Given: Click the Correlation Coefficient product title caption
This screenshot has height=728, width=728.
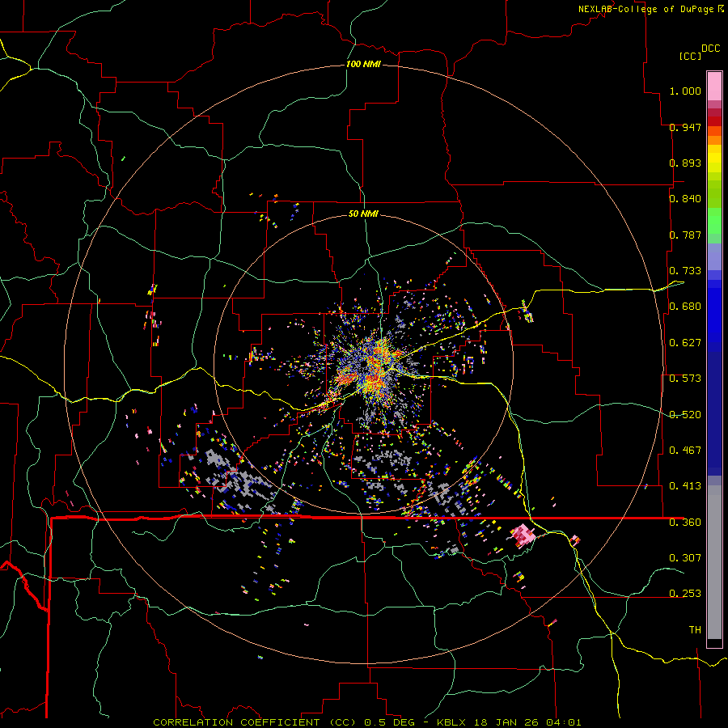Looking at the screenshot, I should point(366,722).
